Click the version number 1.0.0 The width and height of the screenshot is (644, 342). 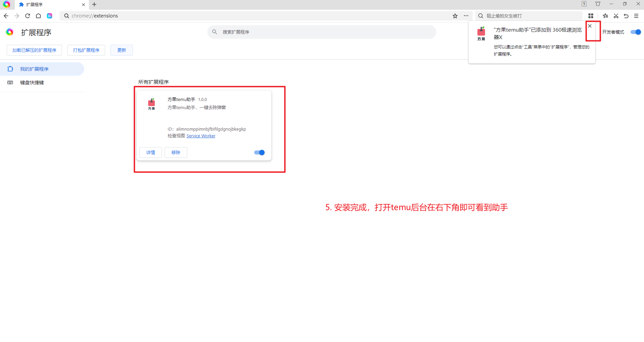202,100
